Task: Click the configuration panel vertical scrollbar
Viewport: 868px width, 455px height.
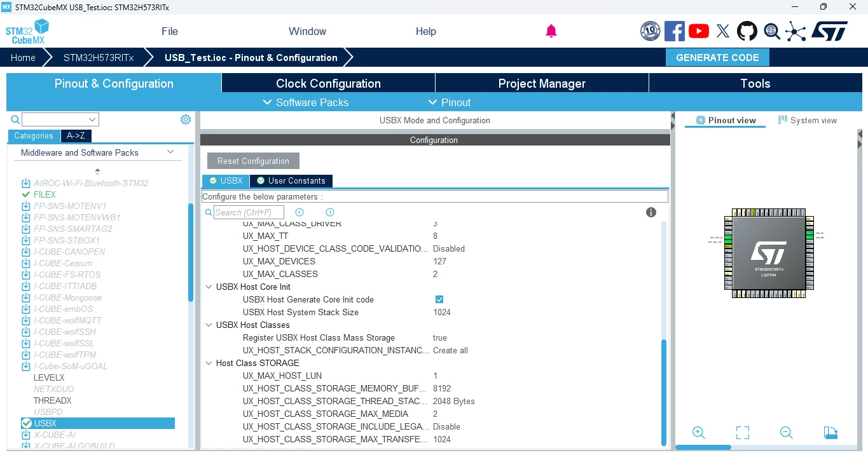Action: point(664,392)
